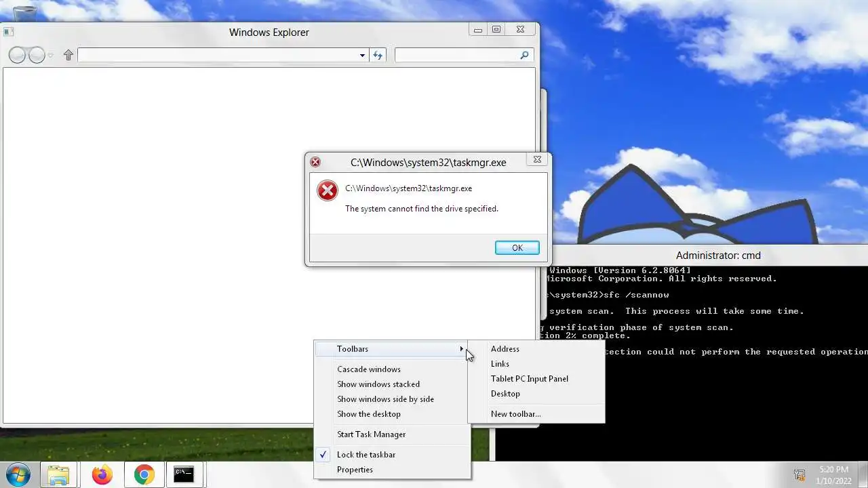Select Start Task Manager
This screenshot has width=868, height=488.
pyautogui.click(x=372, y=434)
